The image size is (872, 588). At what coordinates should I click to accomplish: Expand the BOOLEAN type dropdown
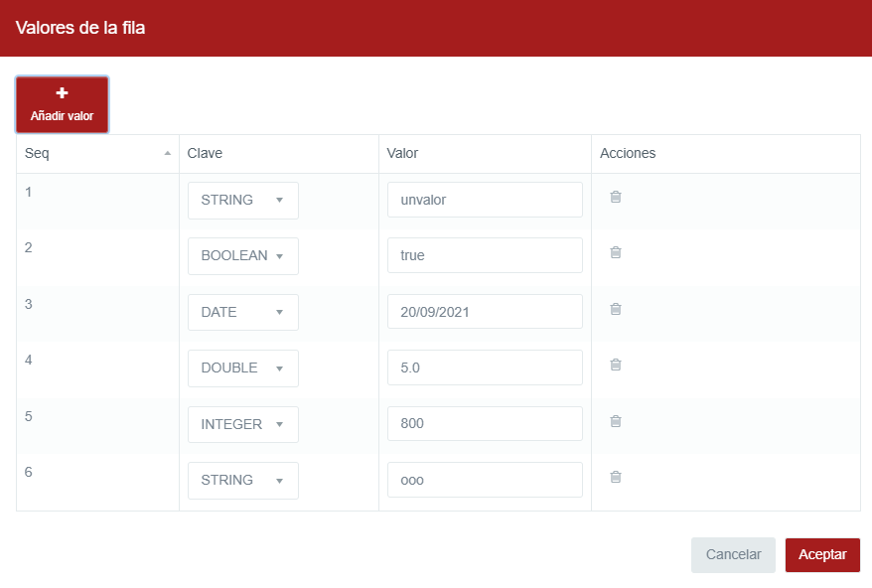(x=243, y=256)
